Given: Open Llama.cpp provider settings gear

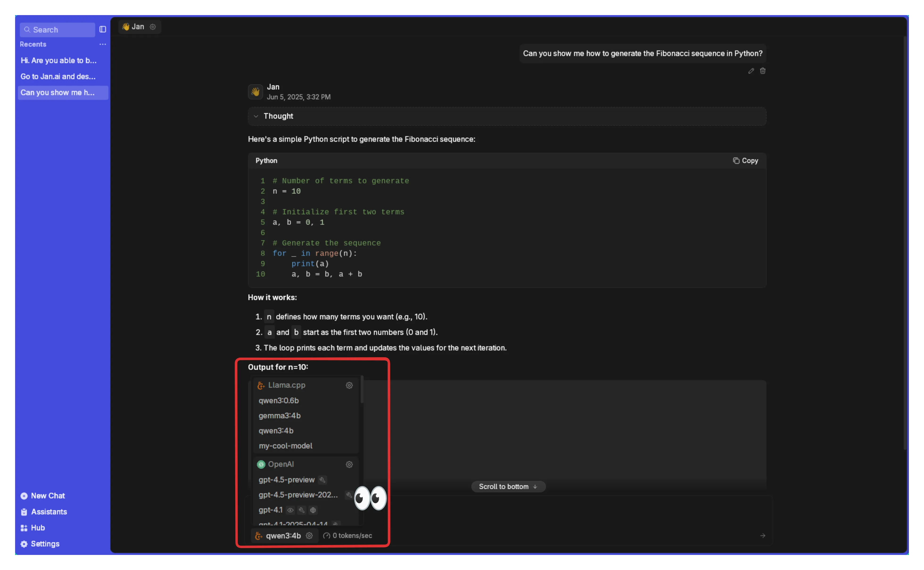Looking at the screenshot, I should point(349,385).
